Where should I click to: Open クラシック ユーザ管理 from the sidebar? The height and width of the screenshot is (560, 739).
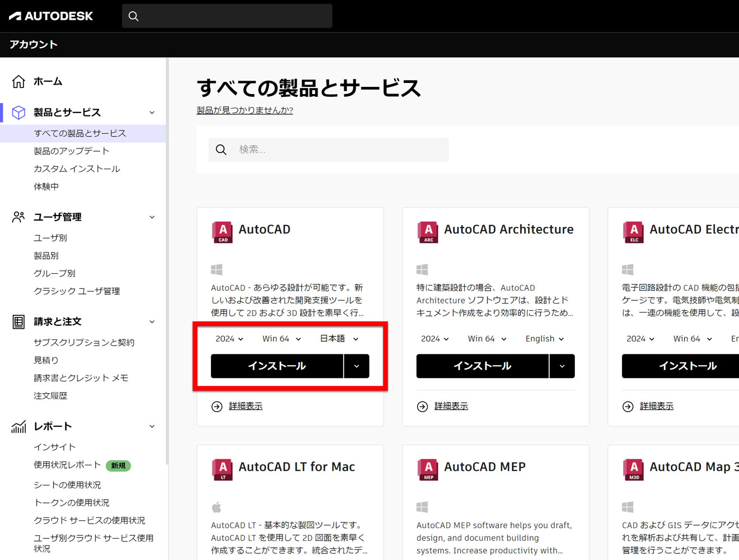tap(77, 291)
